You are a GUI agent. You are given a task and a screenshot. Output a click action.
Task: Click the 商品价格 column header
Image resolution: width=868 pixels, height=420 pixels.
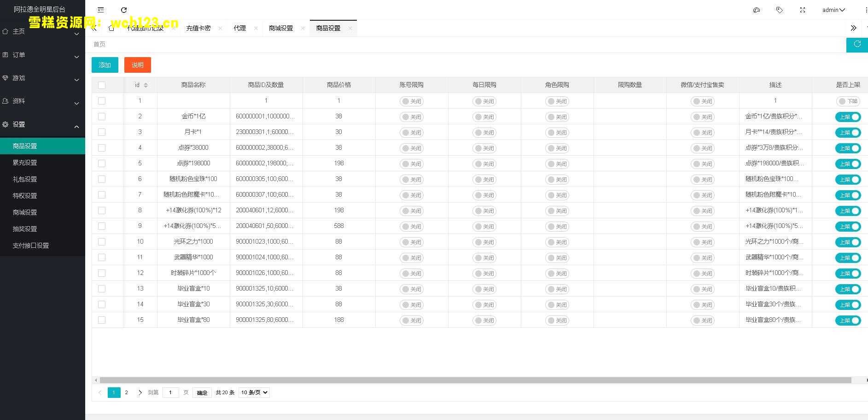(x=339, y=85)
